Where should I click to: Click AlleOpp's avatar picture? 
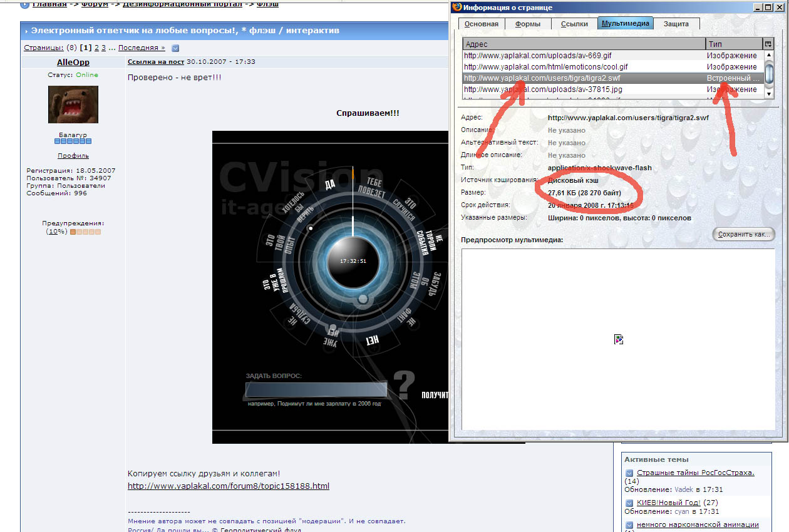click(73, 105)
